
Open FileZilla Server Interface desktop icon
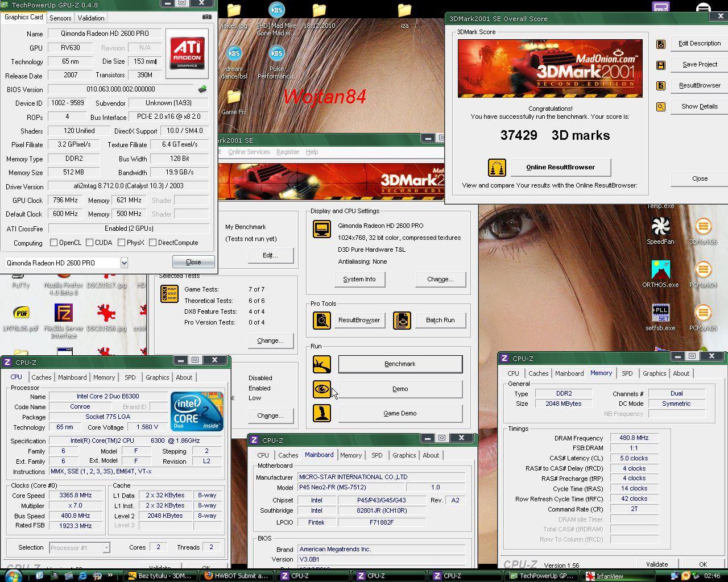point(64,321)
